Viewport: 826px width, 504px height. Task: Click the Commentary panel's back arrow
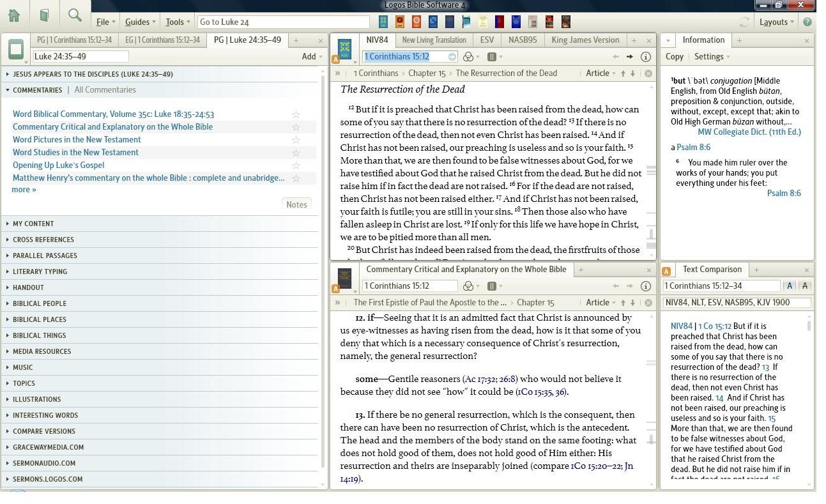point(616,286)
